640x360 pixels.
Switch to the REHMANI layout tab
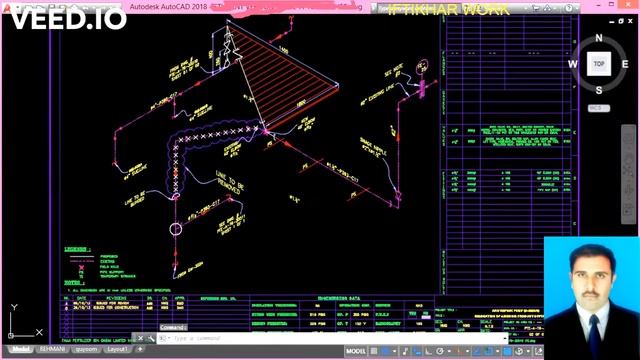point(53,349)
